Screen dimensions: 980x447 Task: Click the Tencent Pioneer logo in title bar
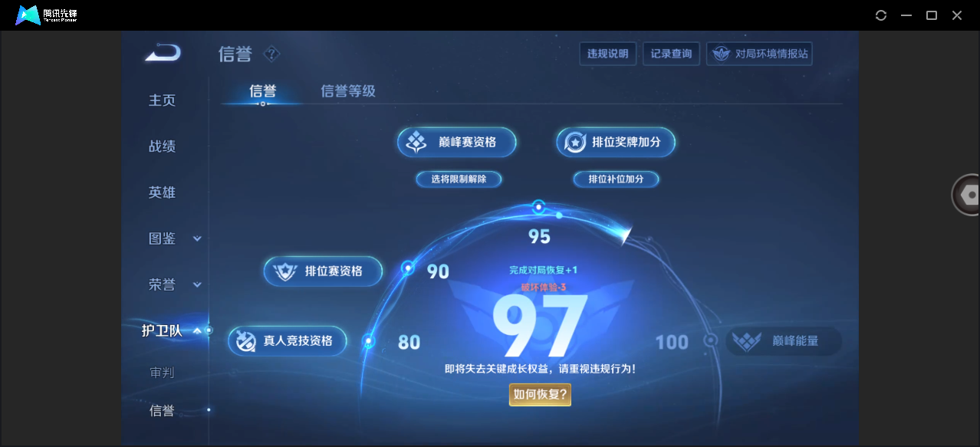(47, 15)
